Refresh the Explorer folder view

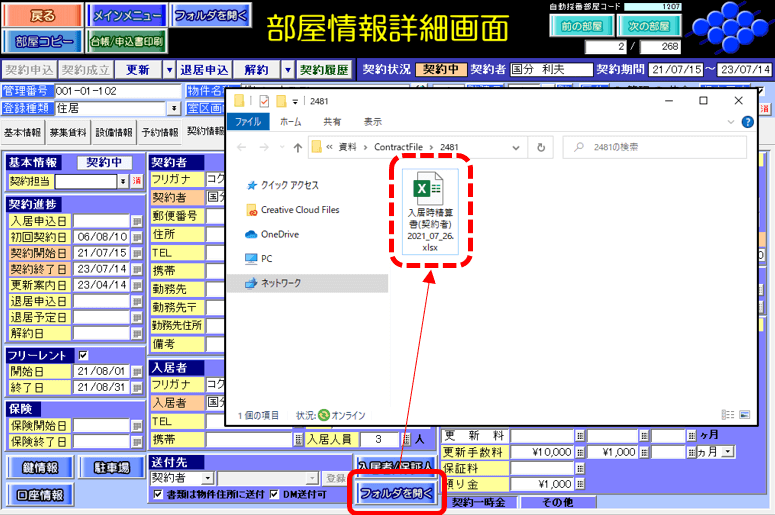(x=541, y=148)
